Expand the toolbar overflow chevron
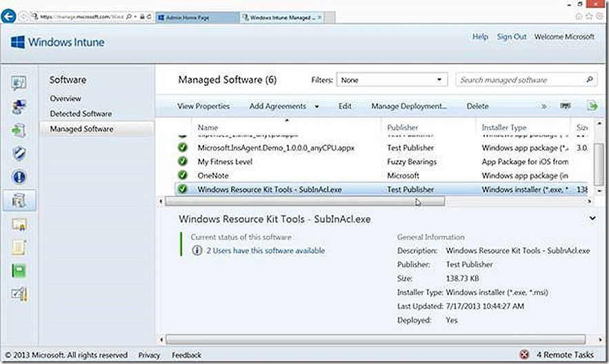This screenshot has width=609, height=364. pyautogui.click(x=543, y=106)
